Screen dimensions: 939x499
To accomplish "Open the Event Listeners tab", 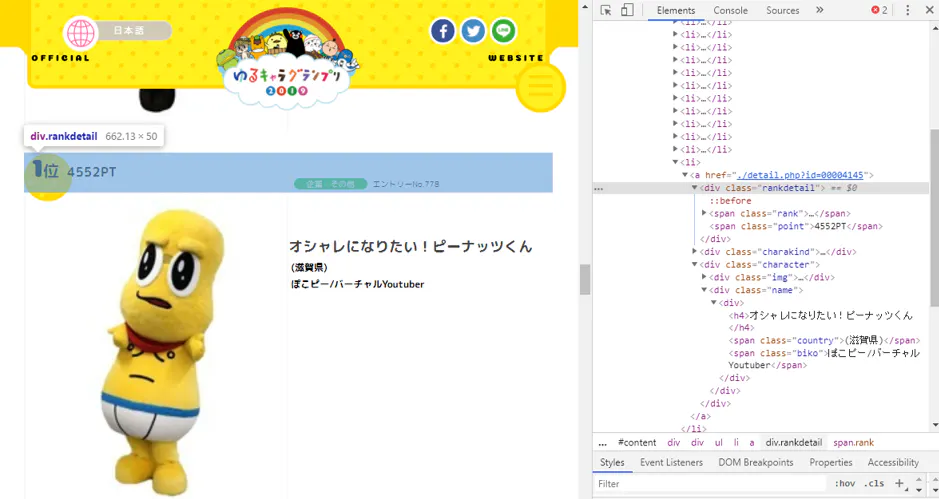I will click(x=671, y=462).
